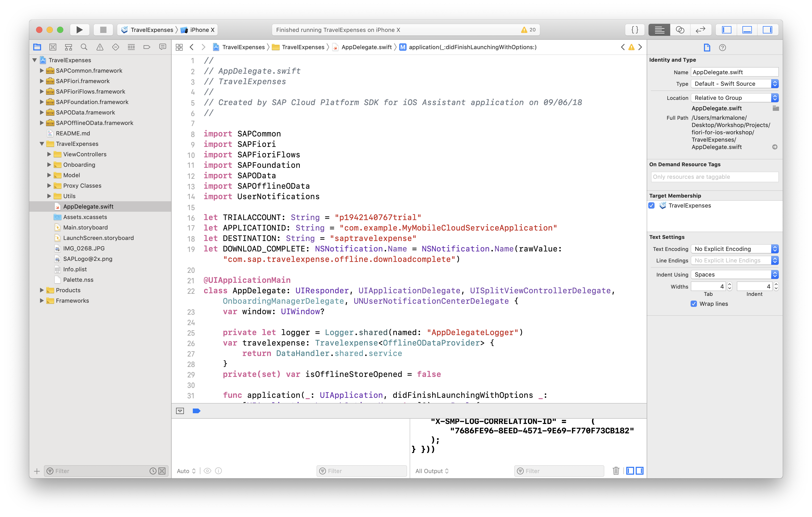Expand the Products group
The image size is (812, 517).
click(x=42, y=290)
